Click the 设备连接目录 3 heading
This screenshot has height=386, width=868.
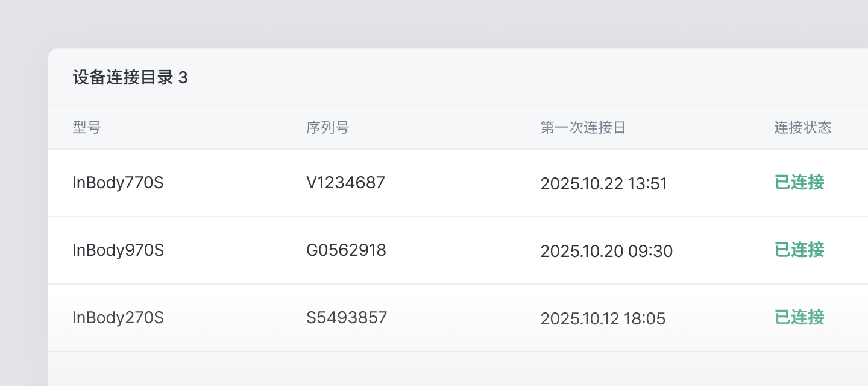tap(130, 78)
